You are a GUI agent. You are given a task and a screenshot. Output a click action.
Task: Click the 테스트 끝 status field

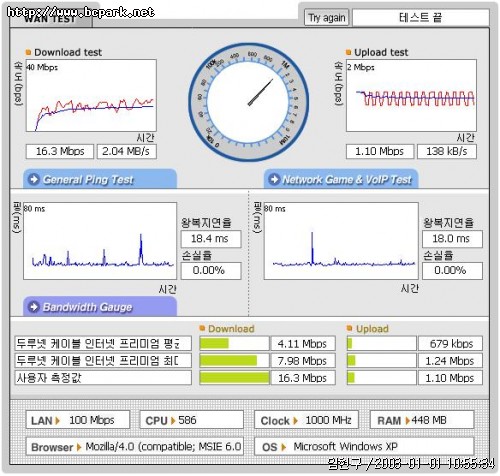point(421,17)
